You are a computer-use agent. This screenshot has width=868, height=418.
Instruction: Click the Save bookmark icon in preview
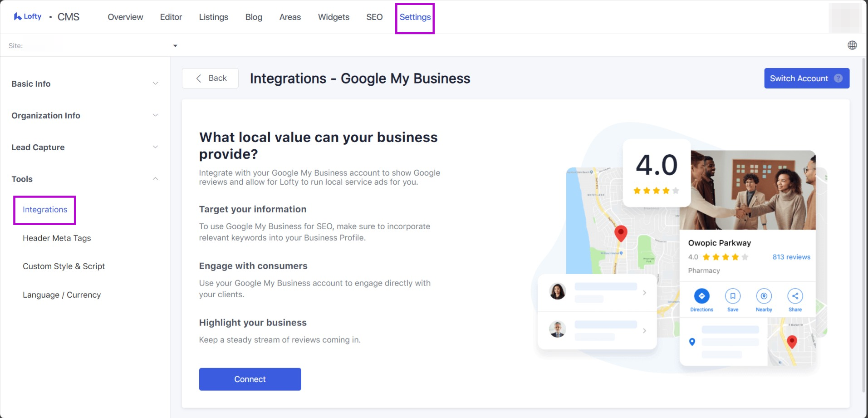coord(732,296)
